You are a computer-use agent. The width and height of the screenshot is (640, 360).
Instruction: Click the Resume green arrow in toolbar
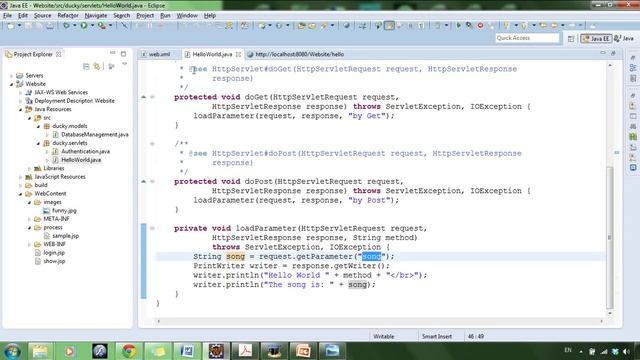pyautogui.click(x=458, y=25)
